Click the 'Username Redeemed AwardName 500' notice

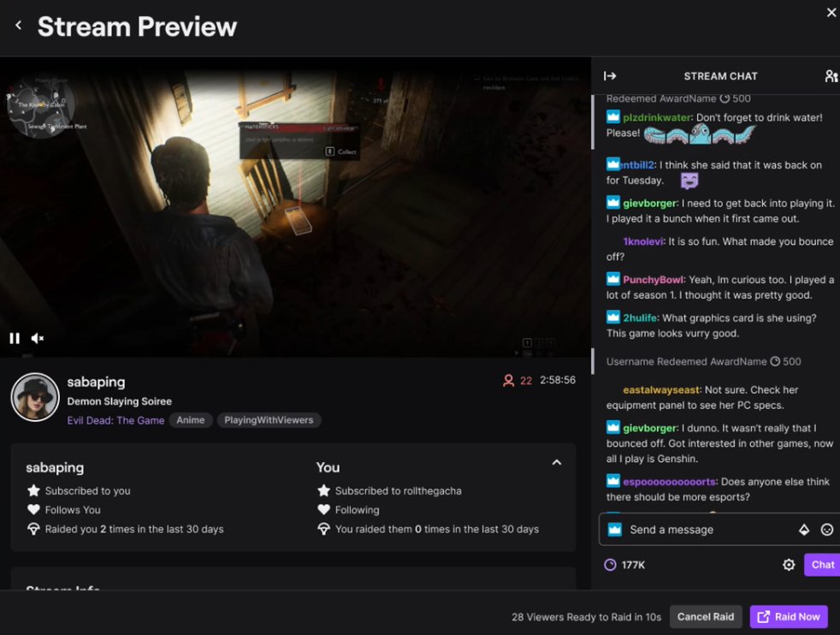coord(703,362)
